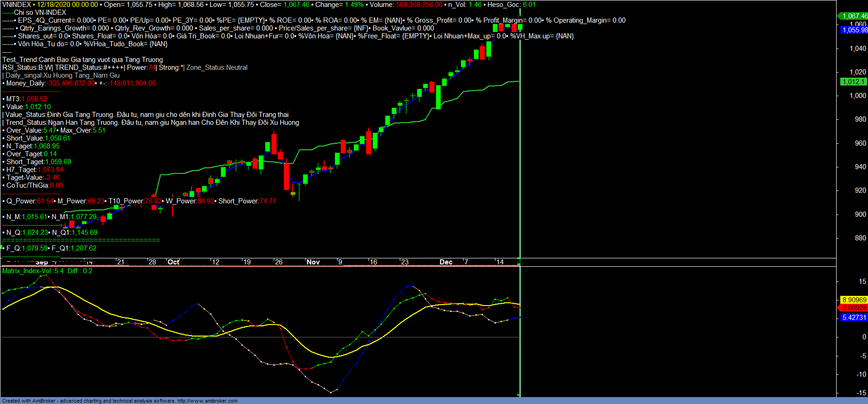Click the VNINDEX ticker symbol in chart title
The image size is (868, 404).
[17, 5]
